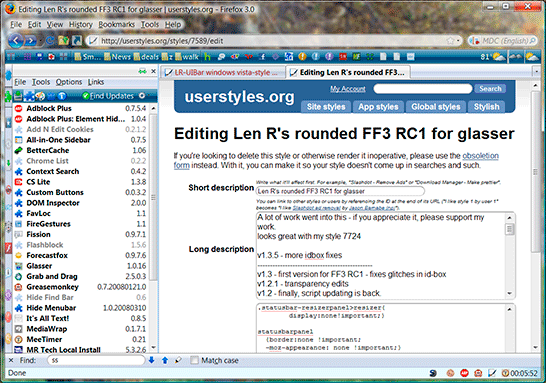Click the Short description text field
The width and height of the screenshot is (546, 383).
point(340,191)
